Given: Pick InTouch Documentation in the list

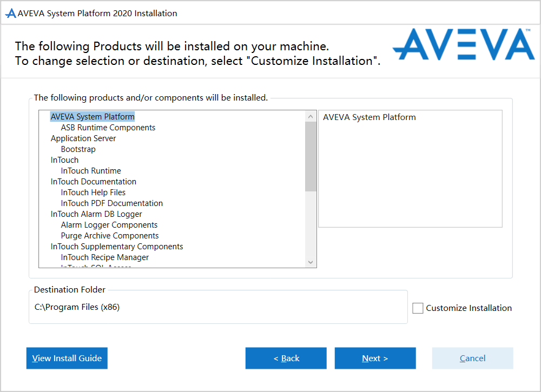Looking at the screenshot, I should pos(94,182).
